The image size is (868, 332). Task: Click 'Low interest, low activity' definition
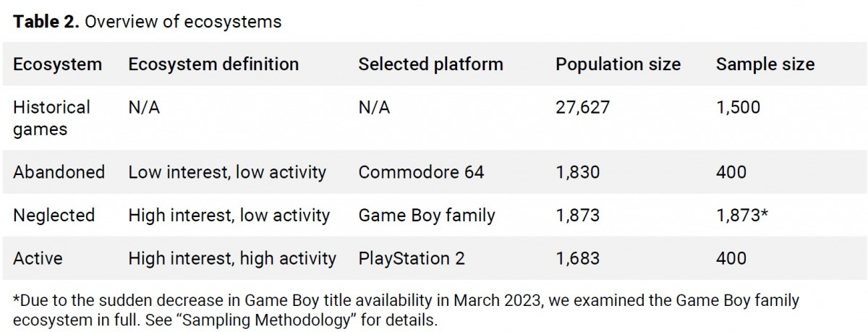[x=227, y=172]
